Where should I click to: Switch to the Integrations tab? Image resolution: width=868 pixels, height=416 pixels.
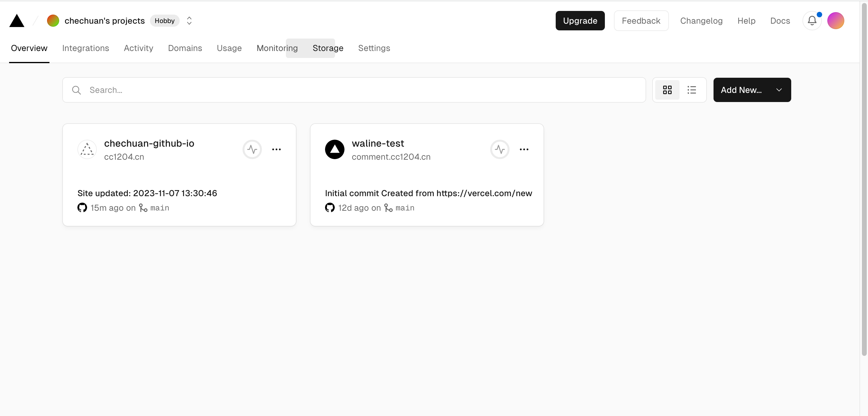pyautogui.click(x=86, y=48)
